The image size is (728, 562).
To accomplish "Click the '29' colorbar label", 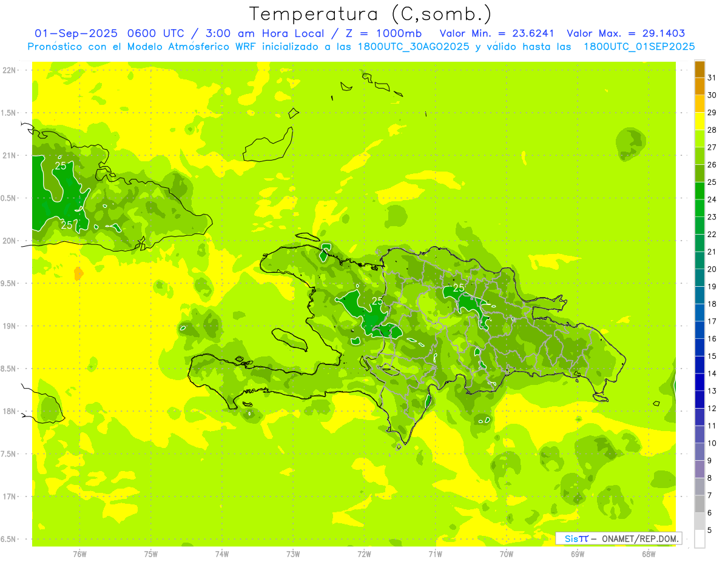I will [x=712, y=112].
